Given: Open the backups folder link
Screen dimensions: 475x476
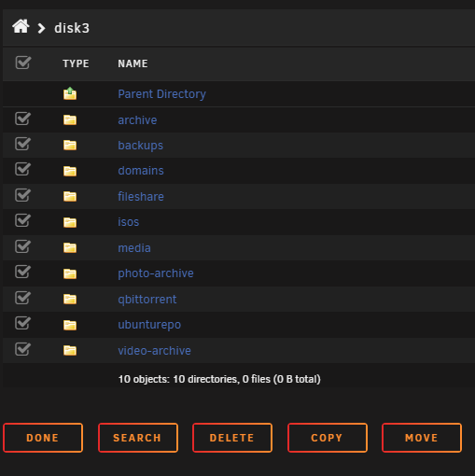Looking at the screenshot, I should pos(140,146).
